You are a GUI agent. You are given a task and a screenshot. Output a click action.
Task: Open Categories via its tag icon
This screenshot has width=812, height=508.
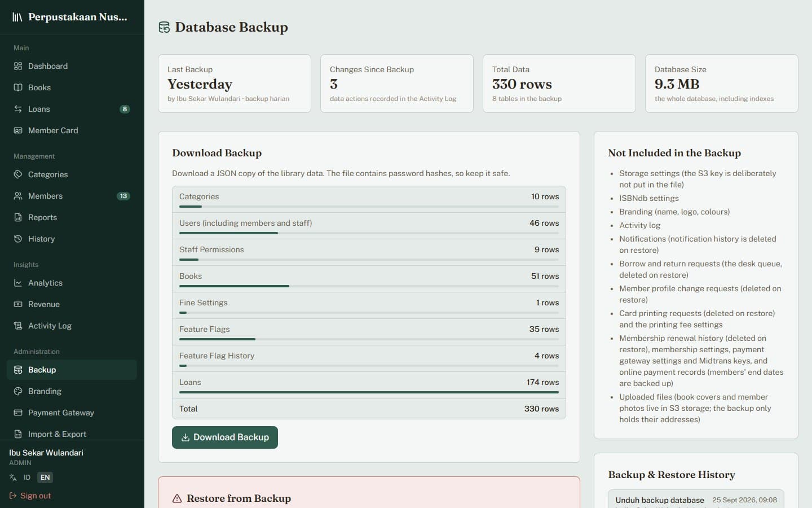tap(18, 174)
